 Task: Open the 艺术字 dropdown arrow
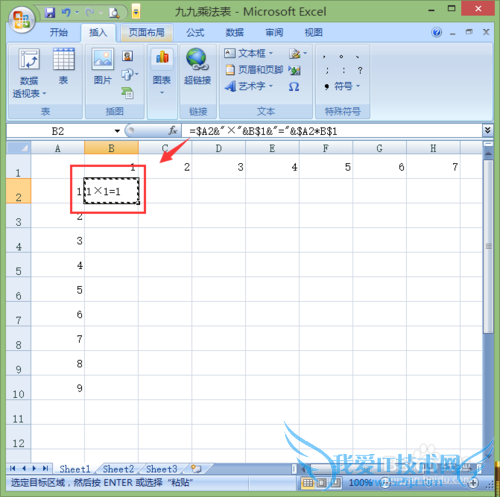pyautogui.click(x=271, y=86)
